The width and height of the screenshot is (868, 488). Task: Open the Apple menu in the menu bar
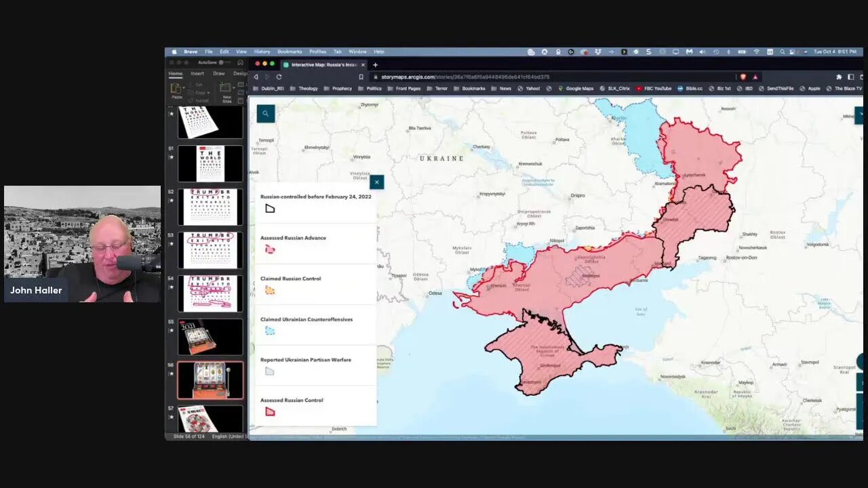point(174,52)
